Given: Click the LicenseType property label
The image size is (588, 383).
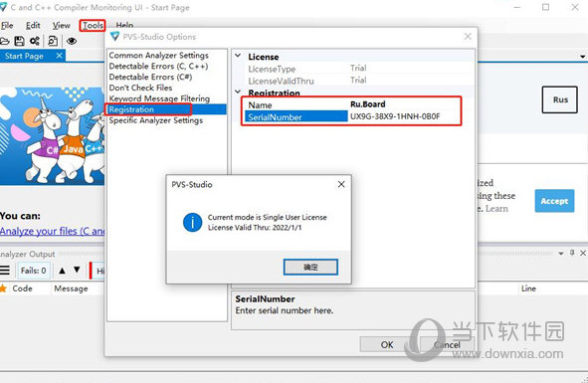Looking at the screenshot, I should 272,69.
